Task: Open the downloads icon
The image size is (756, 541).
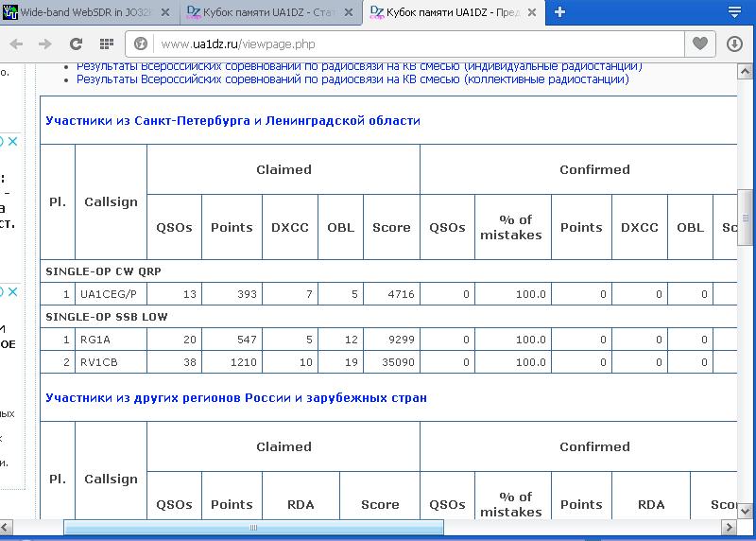Action: 734,44
